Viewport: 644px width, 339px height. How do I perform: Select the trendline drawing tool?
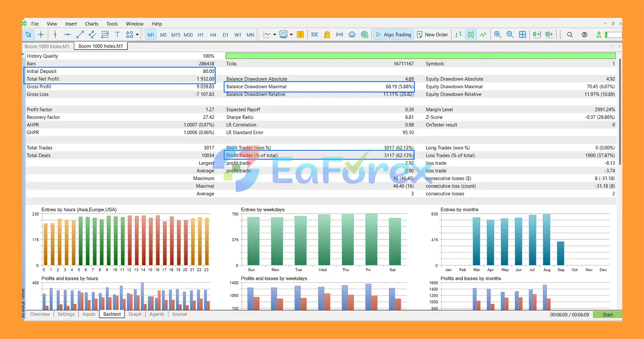pos(80,34)
